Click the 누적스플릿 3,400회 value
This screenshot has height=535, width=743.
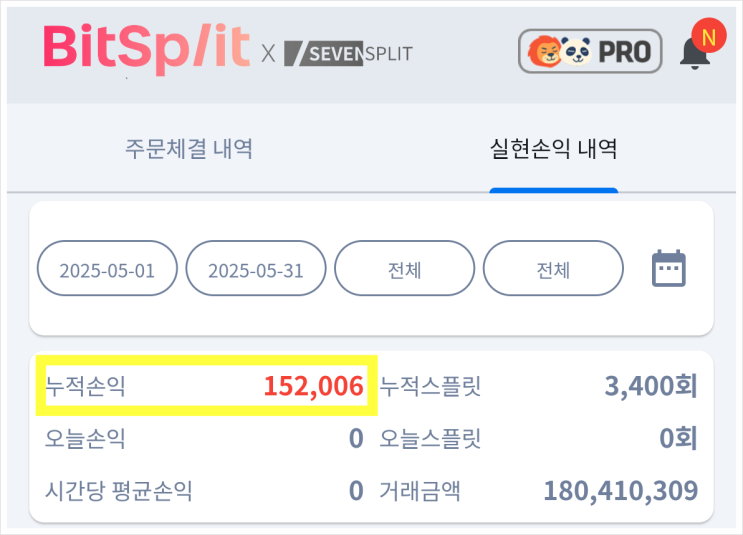point(651,386)
